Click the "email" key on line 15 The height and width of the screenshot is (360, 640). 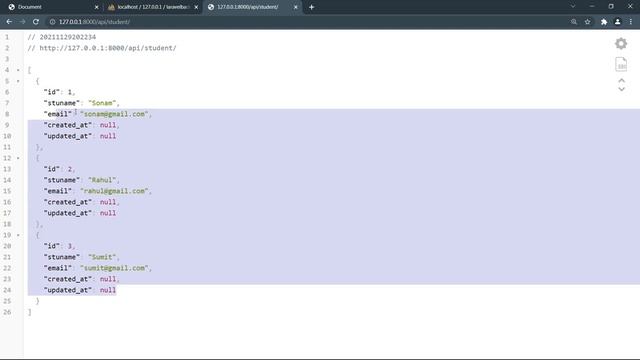(x=58, y=191)
